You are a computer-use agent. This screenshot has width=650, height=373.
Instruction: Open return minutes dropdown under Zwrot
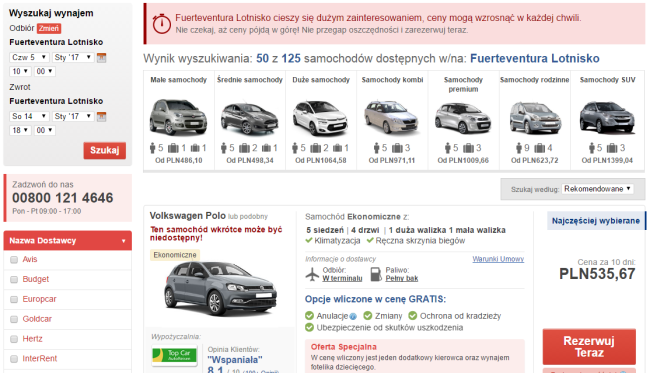(45, 130)
